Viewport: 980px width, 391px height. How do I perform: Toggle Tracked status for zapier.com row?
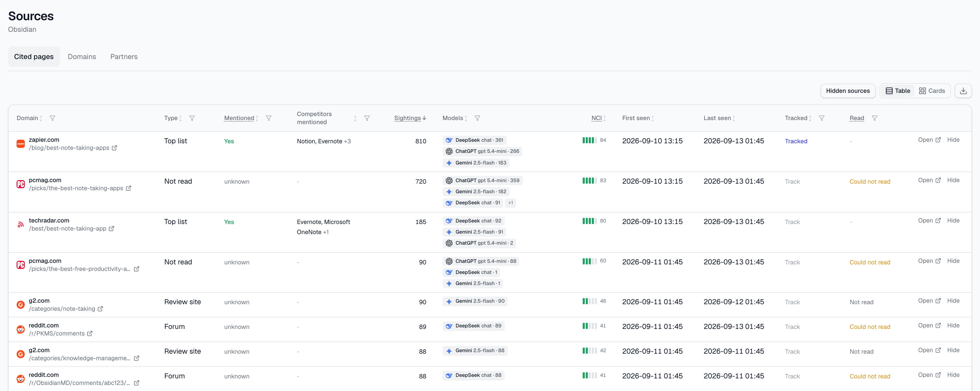tap(796, 141)
